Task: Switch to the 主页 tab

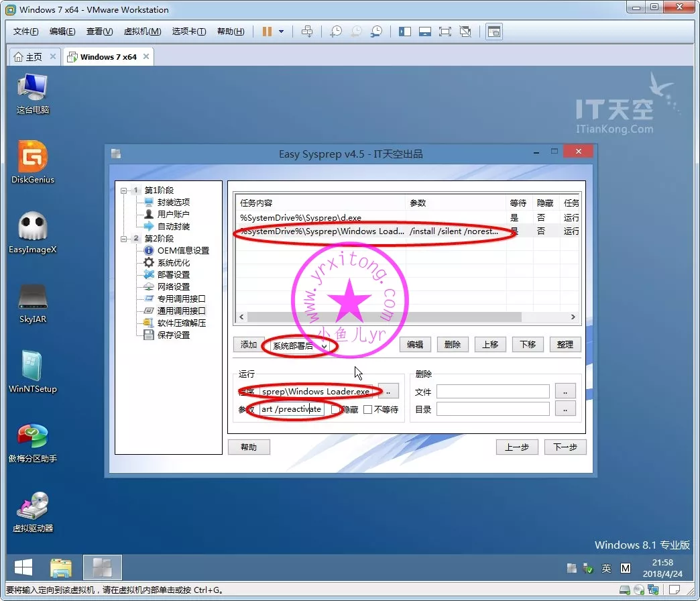Action: (29, 57)
